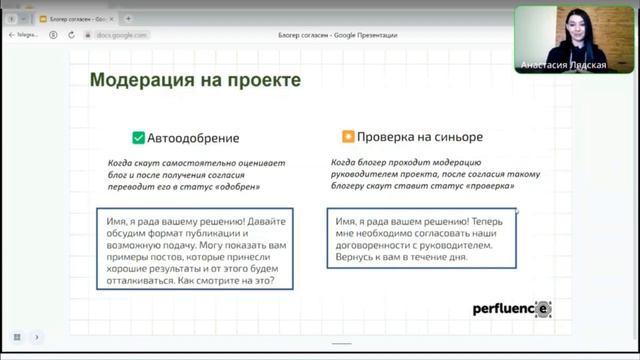Open the tab list dropdown arrow

coord(23,19)
